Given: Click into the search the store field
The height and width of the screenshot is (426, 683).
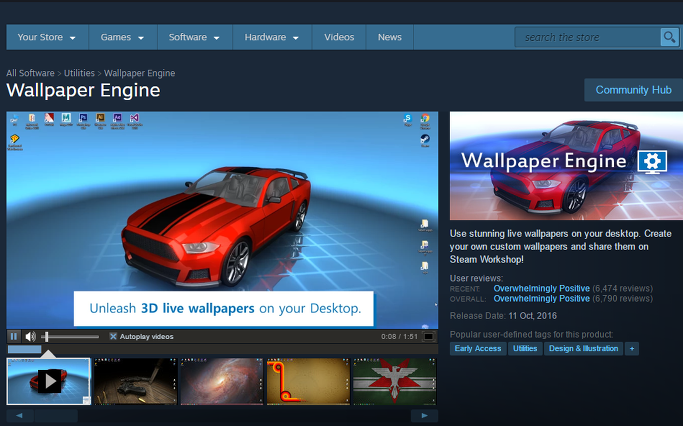Looking at the screenshot, I should coord(588,37).
